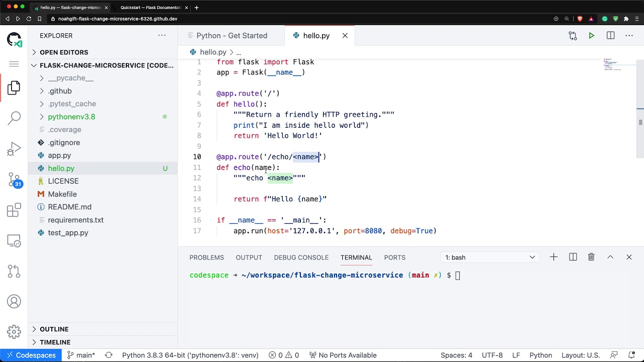644x362 pixels.
Task: Open the Manage gear settings menu
Action: (x=14, y=331)
